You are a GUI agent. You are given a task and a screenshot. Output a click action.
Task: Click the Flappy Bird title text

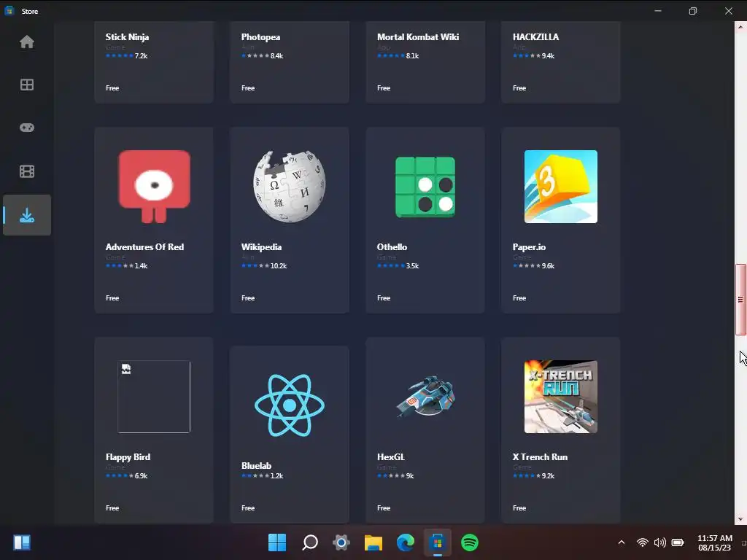[128, 457]
